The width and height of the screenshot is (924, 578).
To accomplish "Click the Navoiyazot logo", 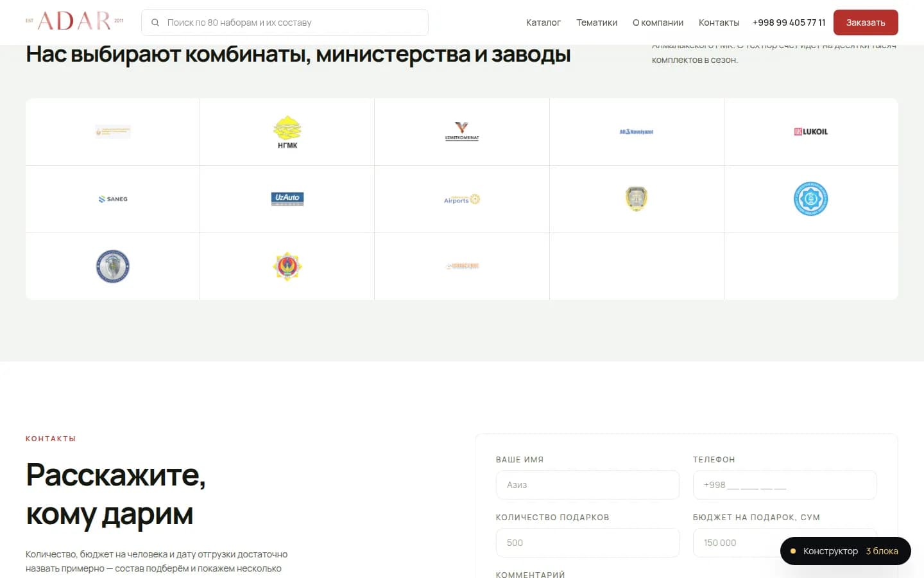I will pos(637,132).
